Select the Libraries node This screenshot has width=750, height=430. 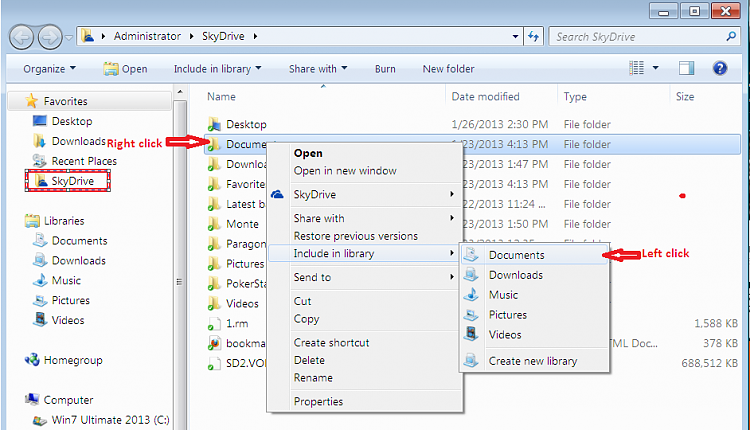(55, 221)
